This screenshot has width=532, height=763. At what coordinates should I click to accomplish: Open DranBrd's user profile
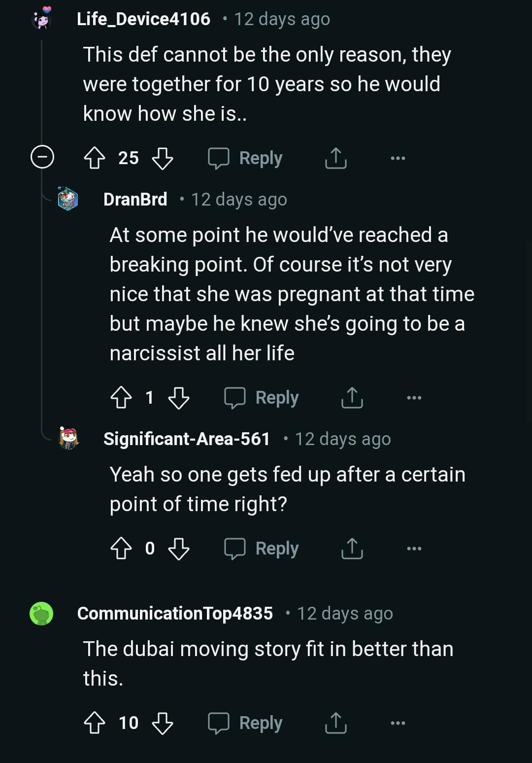point(135,200)
